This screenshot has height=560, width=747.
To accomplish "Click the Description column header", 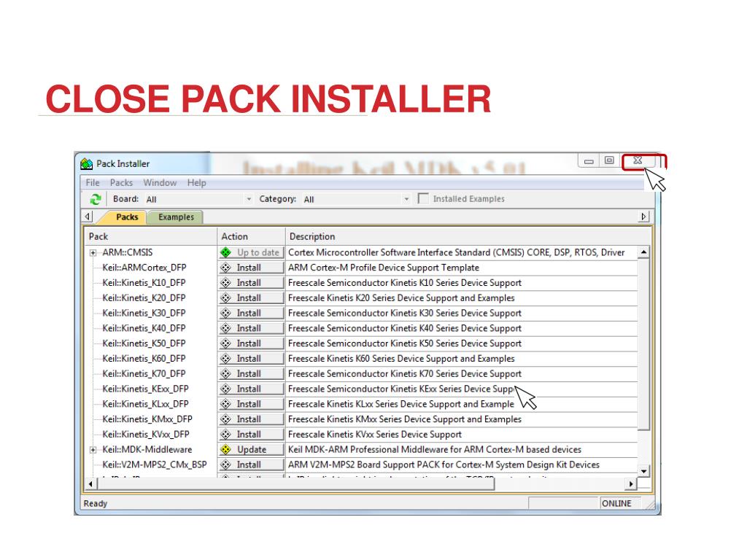I will [468, 237].
